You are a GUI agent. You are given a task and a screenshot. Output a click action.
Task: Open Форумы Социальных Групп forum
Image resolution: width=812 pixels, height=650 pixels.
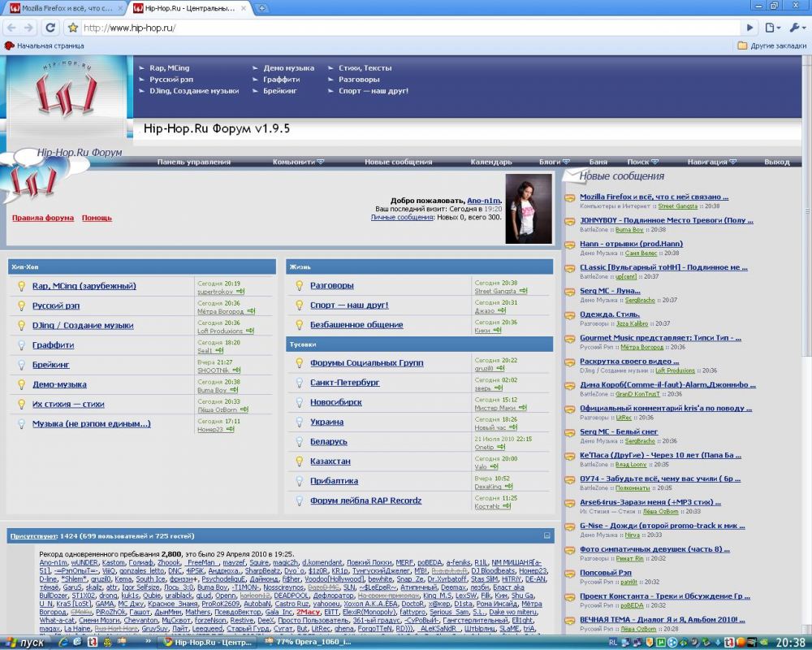[x=367, y=363]
